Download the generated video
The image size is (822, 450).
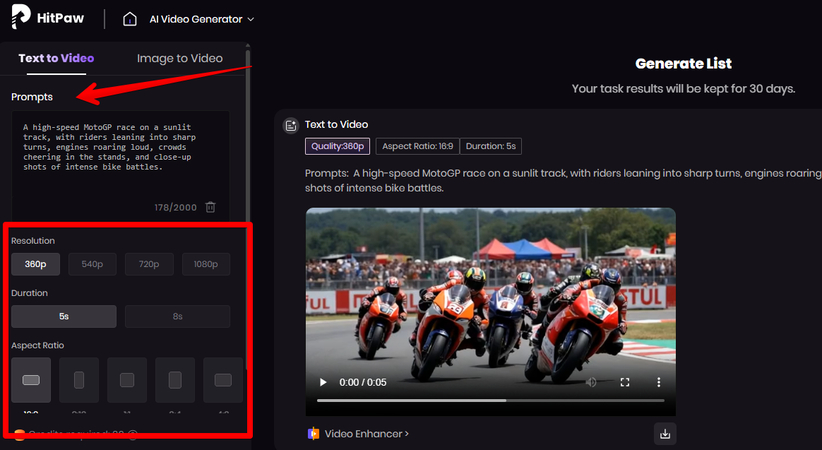pyautogui.click(x=665, y=434)
